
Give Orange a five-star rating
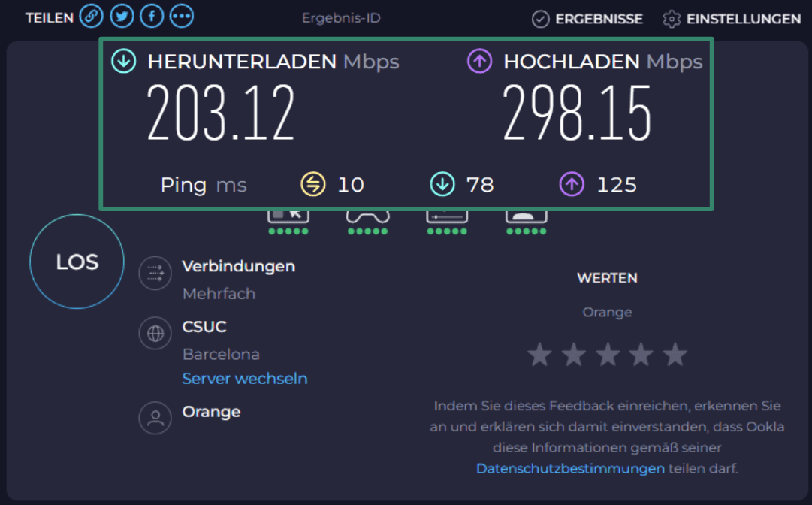(674, 354)
